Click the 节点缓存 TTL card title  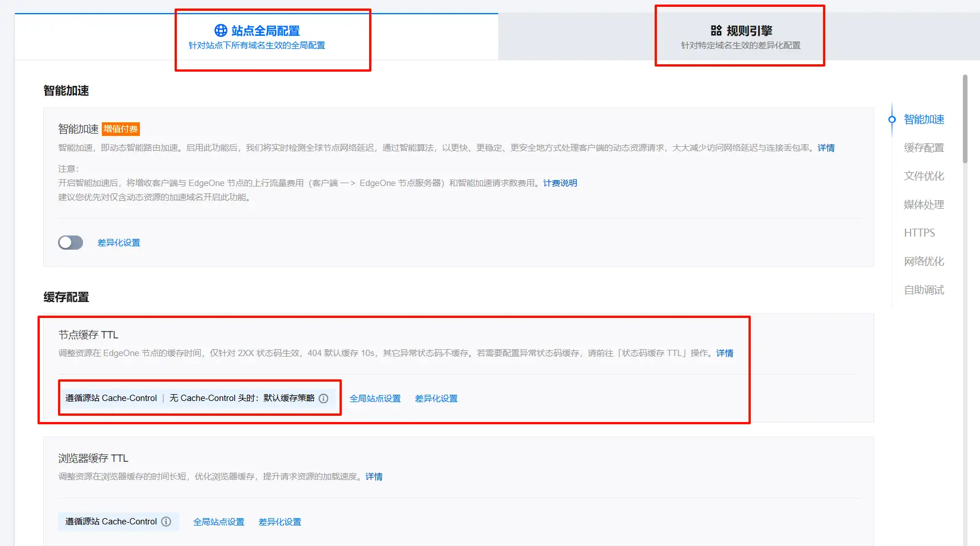tap(88, 335)
